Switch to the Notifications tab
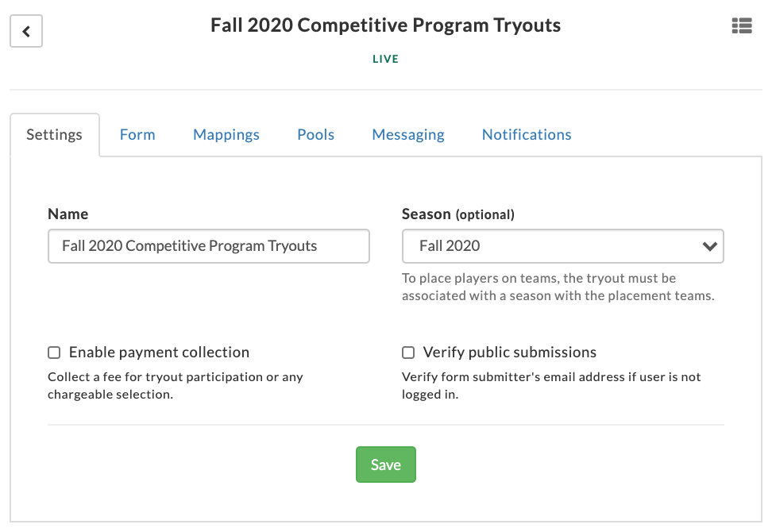 (527, 135)
